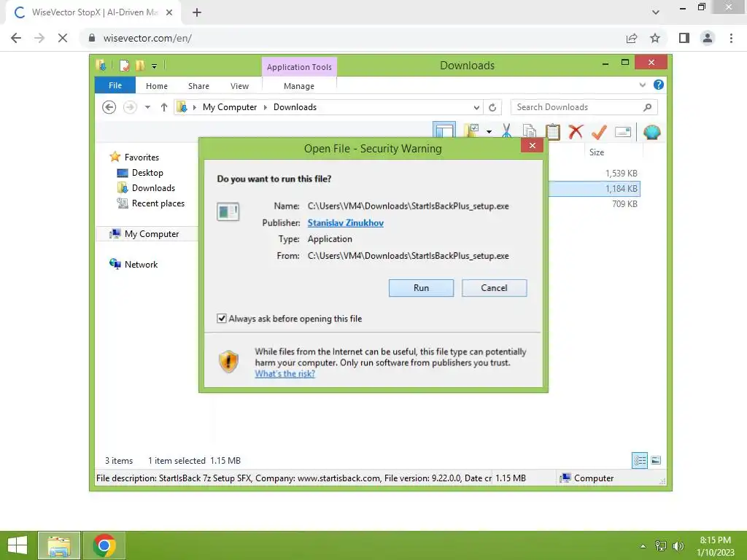Click the blue shell toolbar icon
Image resolution: width=747 pixels, height=560 pixels.
(x=651, y=132)
